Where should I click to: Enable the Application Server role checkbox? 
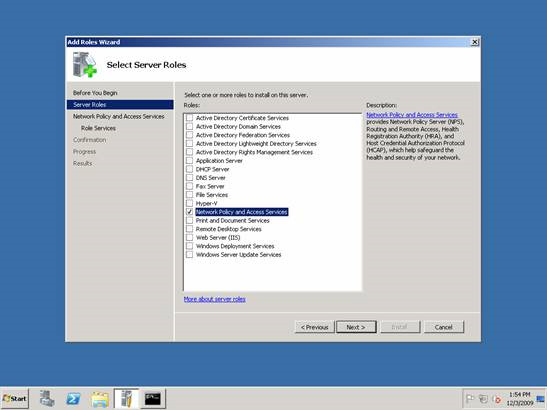(x=189, y=161)
